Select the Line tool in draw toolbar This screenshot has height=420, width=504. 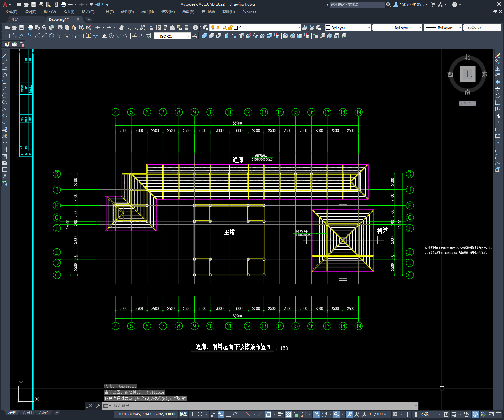coord(5,55)
